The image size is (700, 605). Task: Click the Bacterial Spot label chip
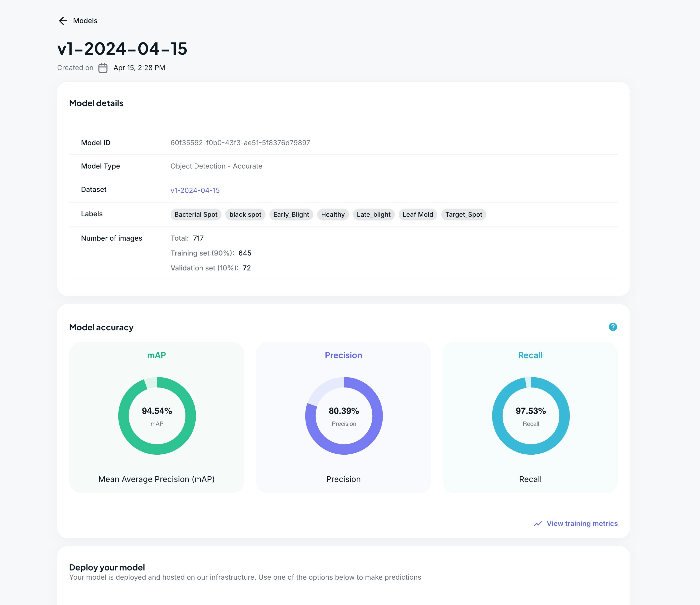tap(196, 215)
